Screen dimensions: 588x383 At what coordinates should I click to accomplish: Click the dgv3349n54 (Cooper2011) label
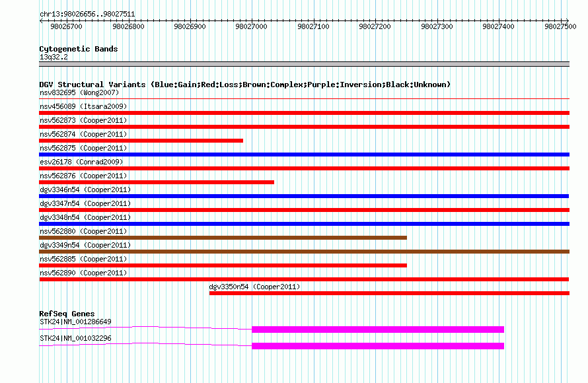pos(85,245)
